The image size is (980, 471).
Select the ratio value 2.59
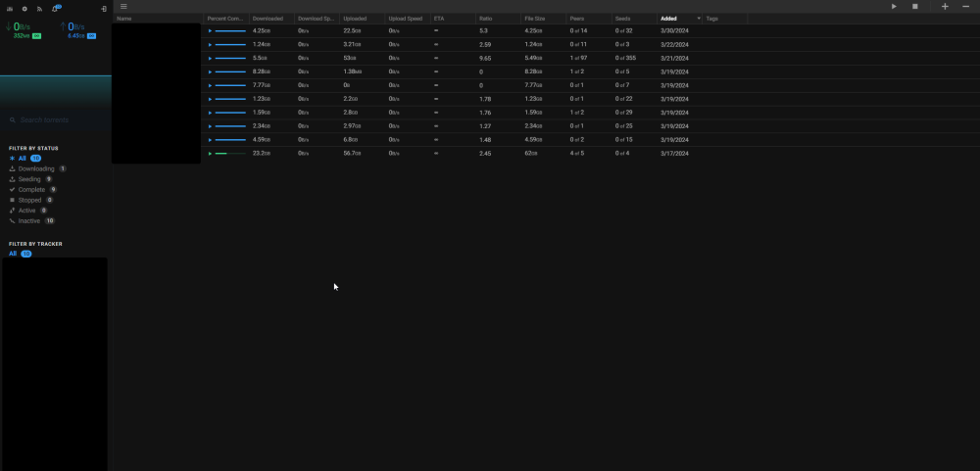point(485,44)
